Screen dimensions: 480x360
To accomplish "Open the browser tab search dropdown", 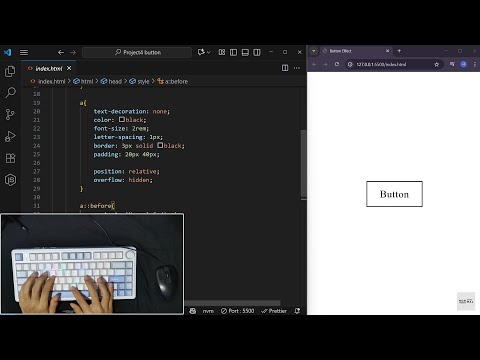I will 314,51.
